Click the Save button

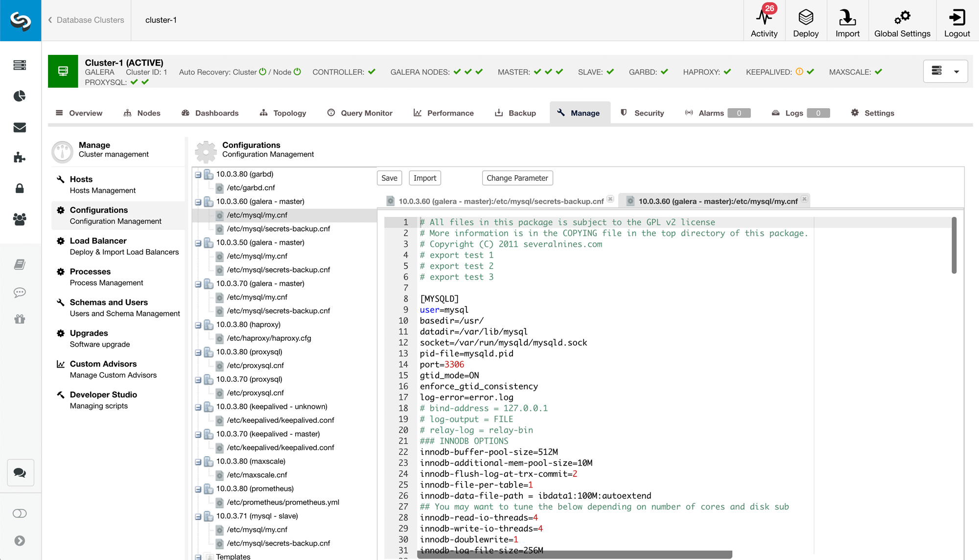pos(389,178)
